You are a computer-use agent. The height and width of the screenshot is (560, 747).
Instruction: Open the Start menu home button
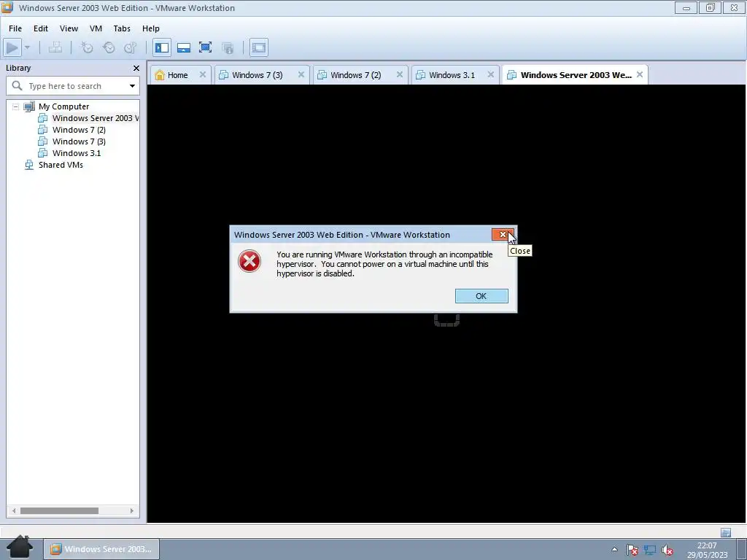(x=20, y=548)
